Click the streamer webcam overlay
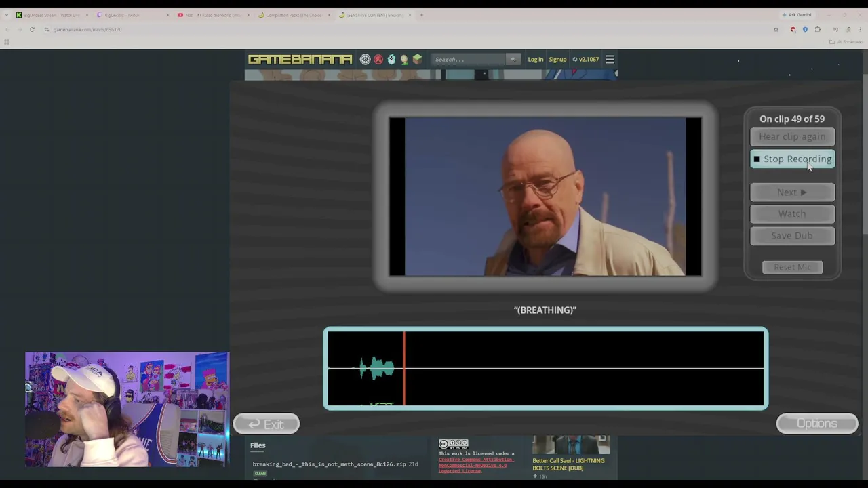The width and height of the screenshot is (868, 488). pyautogui.click(x=127, y=409)
